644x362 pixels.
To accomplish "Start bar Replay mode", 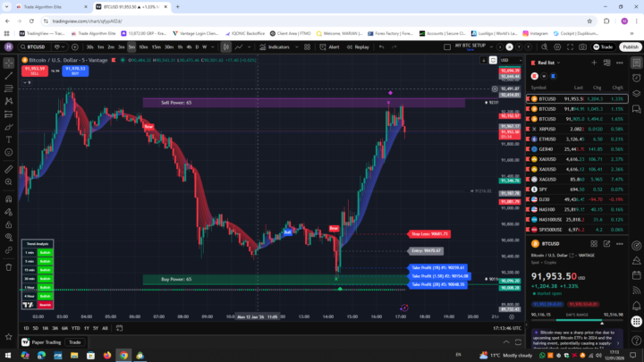I will click(358, 47).
